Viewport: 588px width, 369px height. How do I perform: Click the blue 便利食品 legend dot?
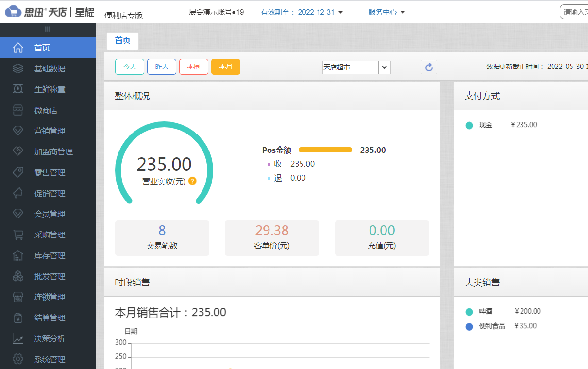pyautogui.click(x=469, y=326)
